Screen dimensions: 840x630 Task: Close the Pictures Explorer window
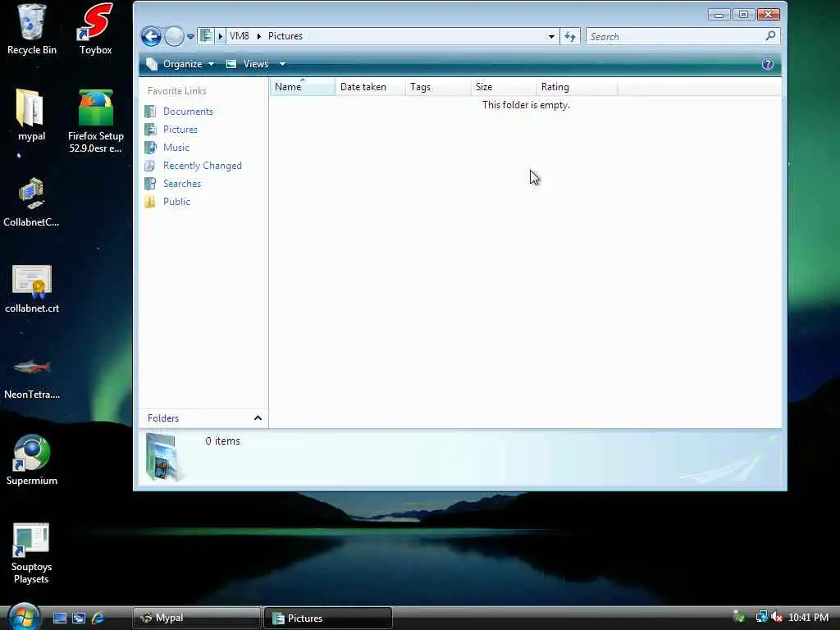tap(768, 15)
